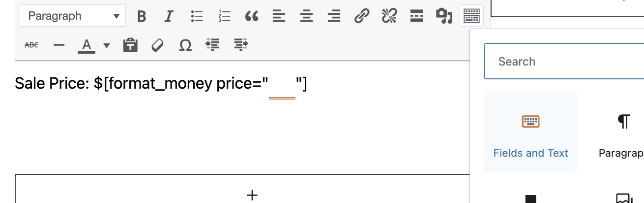Screen dimensions: 644x203
Task: Align text left
Action: tap(279, 16)
